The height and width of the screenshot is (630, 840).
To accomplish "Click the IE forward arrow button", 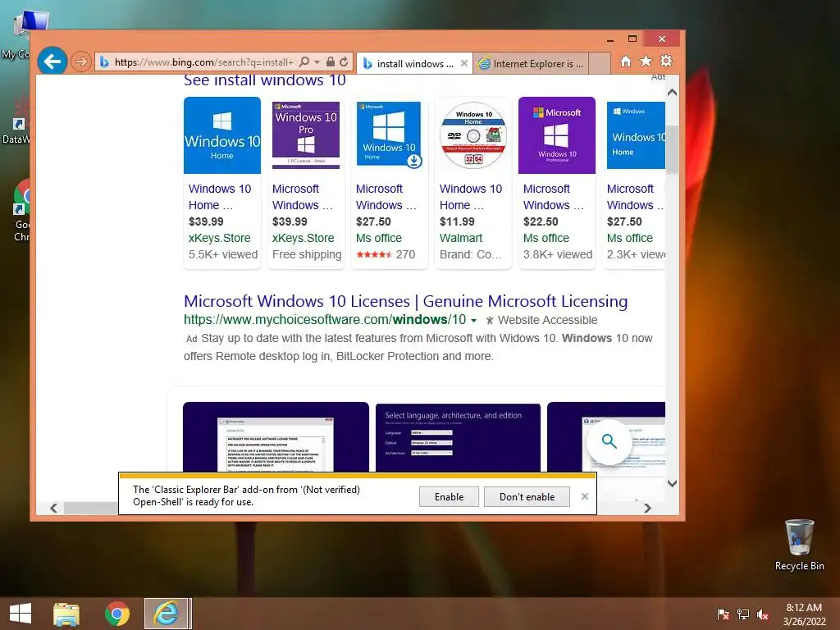I will pyautogui.click(x=81, y=62).
